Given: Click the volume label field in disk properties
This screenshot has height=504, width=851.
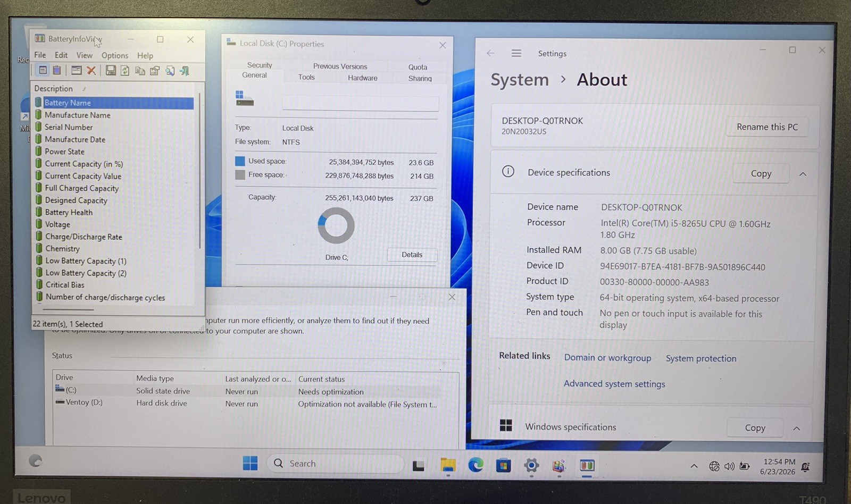Looking at the screenshot, I should (x=360, y=103).
